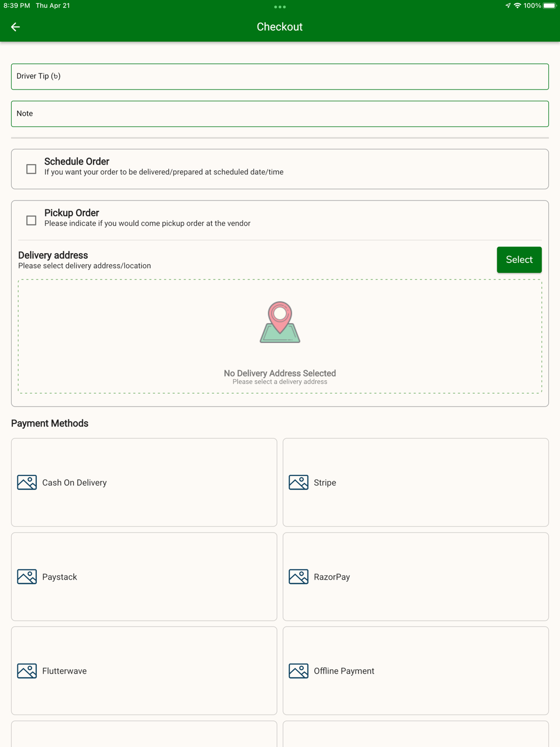
Task: Click the Select delivery address button
Action: coord(519,260)
